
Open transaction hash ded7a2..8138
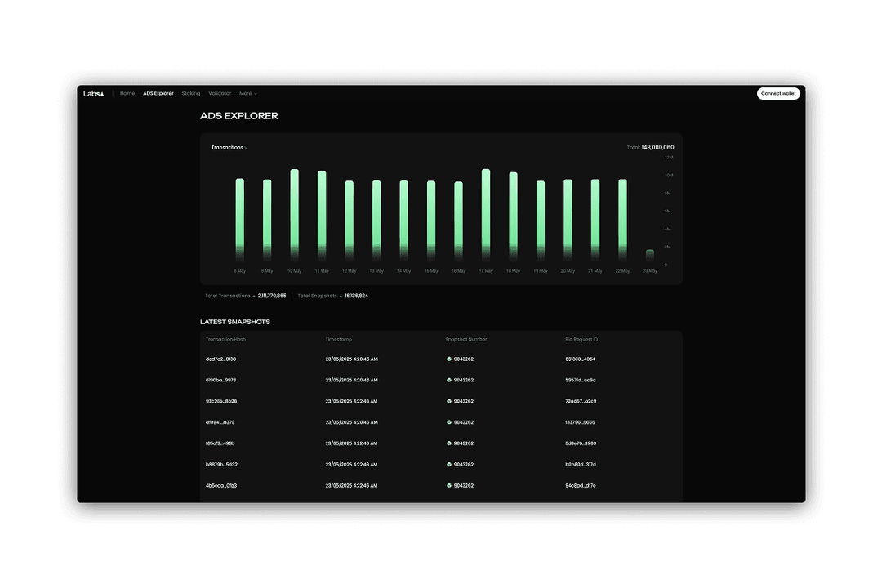pyautogui.click(x=221, y=359)
